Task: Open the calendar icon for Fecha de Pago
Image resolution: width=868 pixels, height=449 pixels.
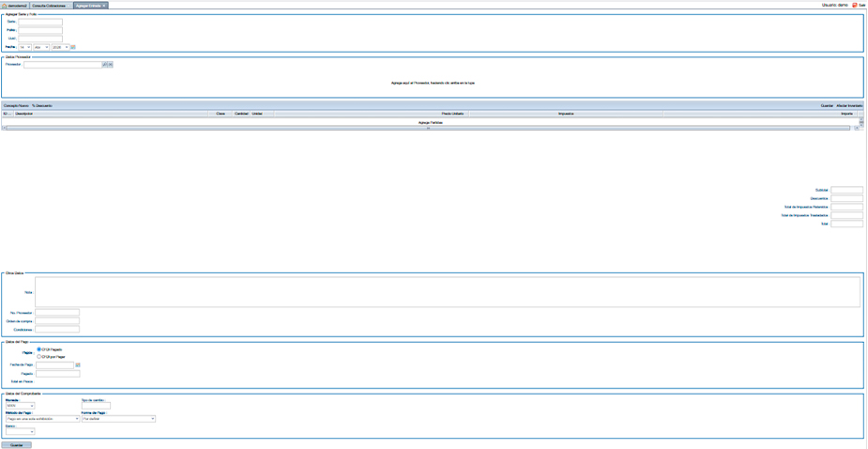Action: 78,364
